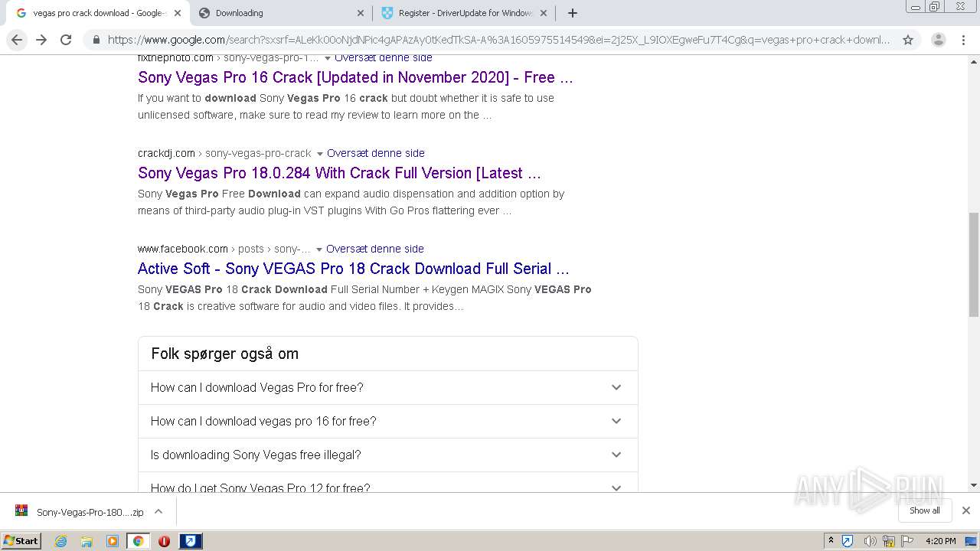Open the Chrome profile avatar menu
Viewport: 980px width, 551px height.
click(938, 40)
